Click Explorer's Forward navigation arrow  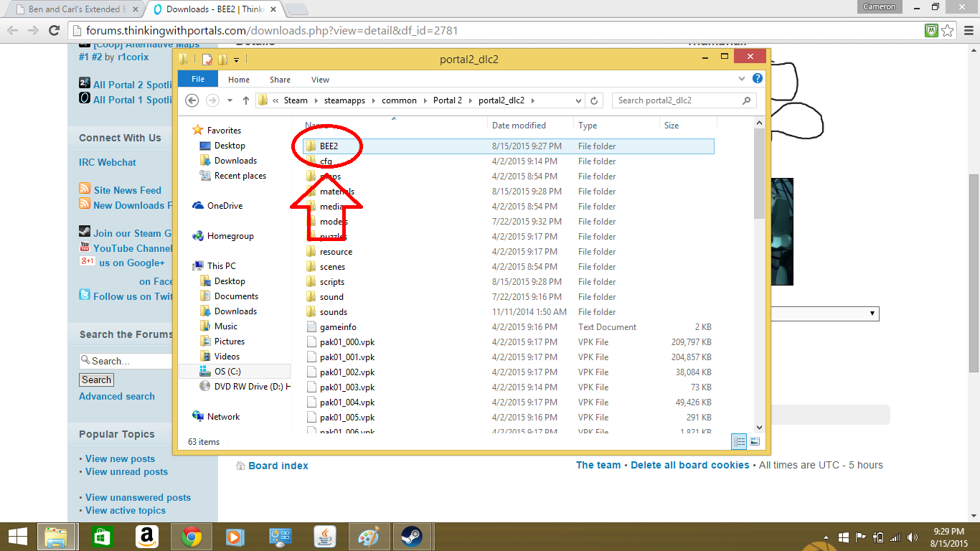click(x=212, y=100)
